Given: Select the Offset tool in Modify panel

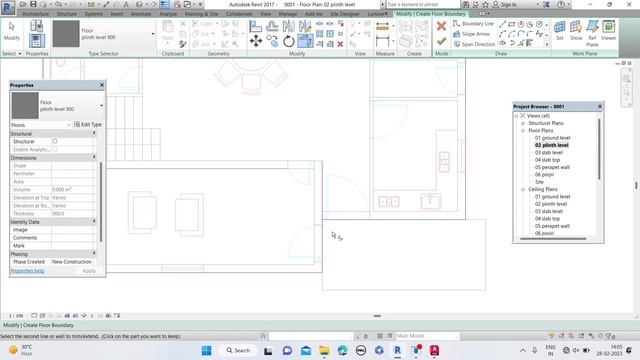Looking at the screenshot, I should [272, 27].
